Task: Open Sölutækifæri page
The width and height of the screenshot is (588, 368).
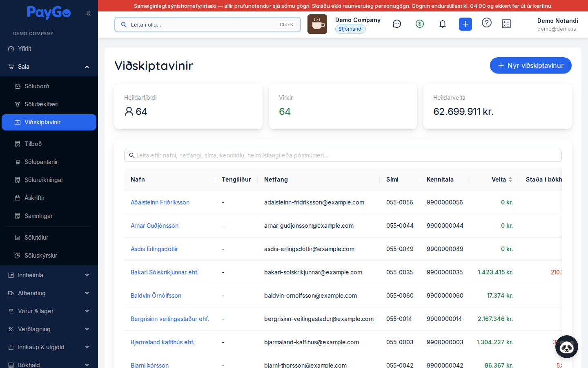Action: [x=49, y=104]
